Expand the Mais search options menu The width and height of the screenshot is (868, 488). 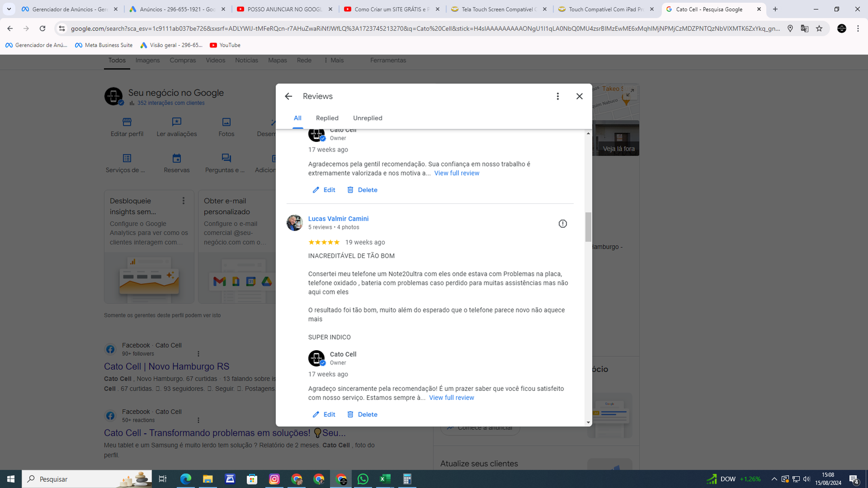coord(333,60)
